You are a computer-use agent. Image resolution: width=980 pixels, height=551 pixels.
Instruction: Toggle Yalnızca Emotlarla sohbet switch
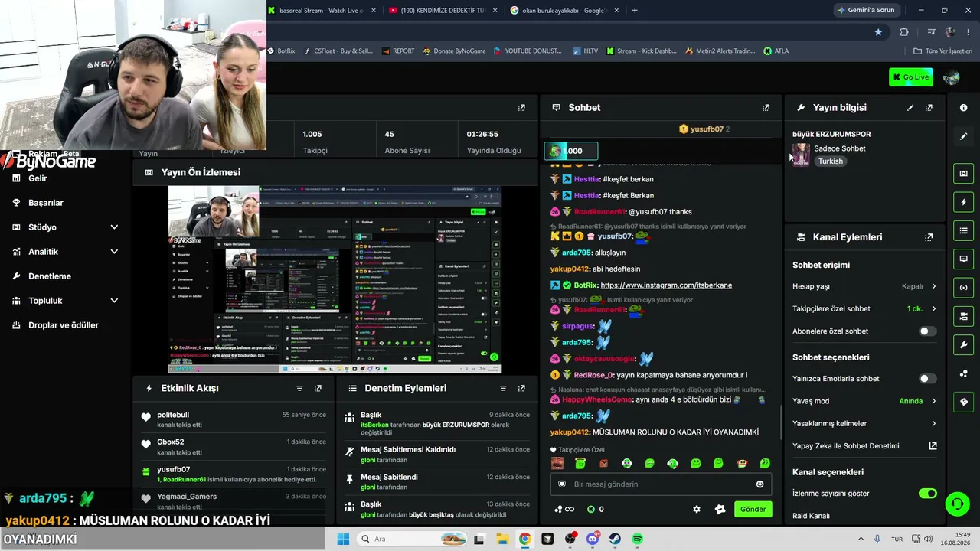pos(927,379)
